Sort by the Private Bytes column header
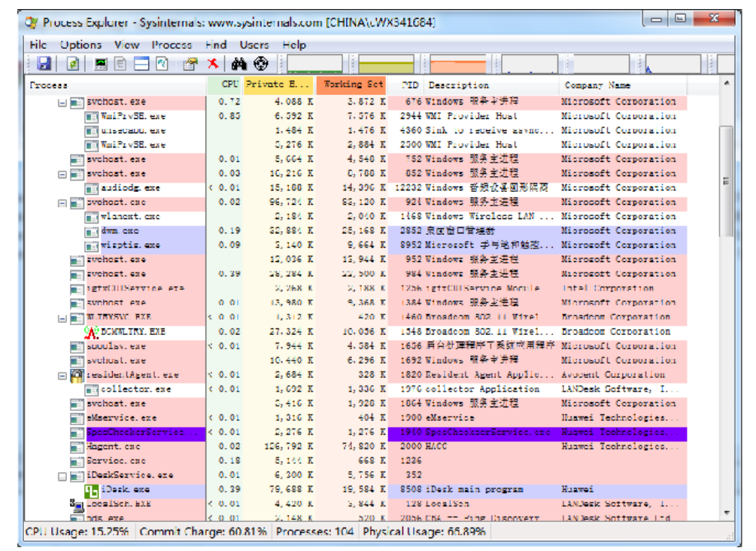The height and width of the screenshot is (551, 756). pos(278,84)
